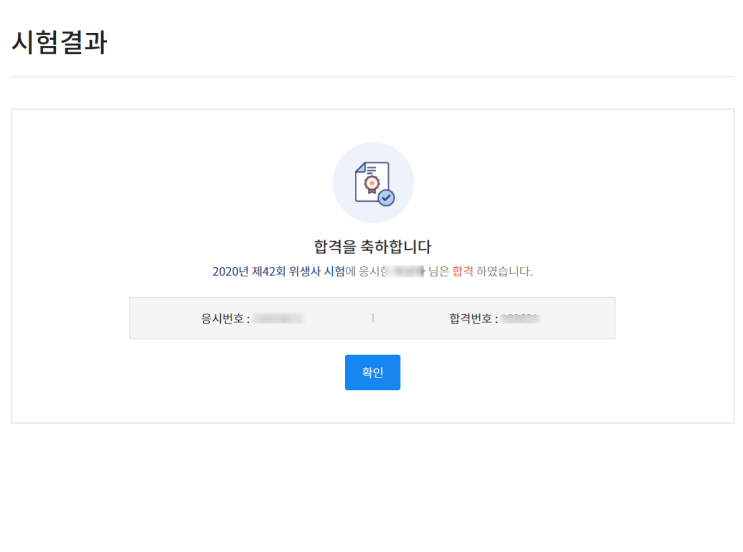Click the 응시번호 label
Image resolution: width=743 pixels, height=552 pixels.
226,318
